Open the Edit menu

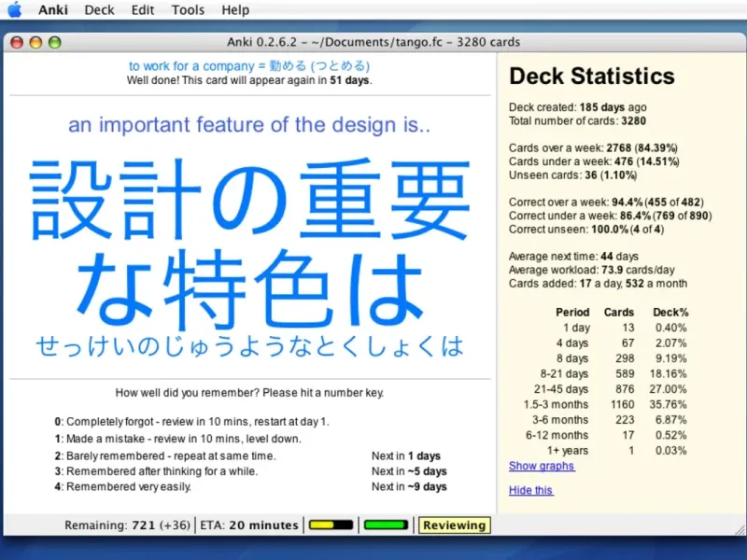(x=143, y=10)
